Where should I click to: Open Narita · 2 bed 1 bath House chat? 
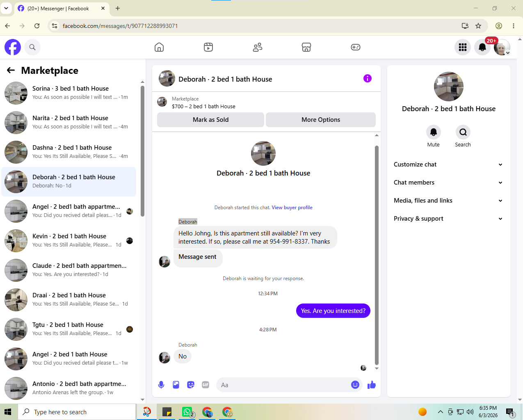point(69,123)
